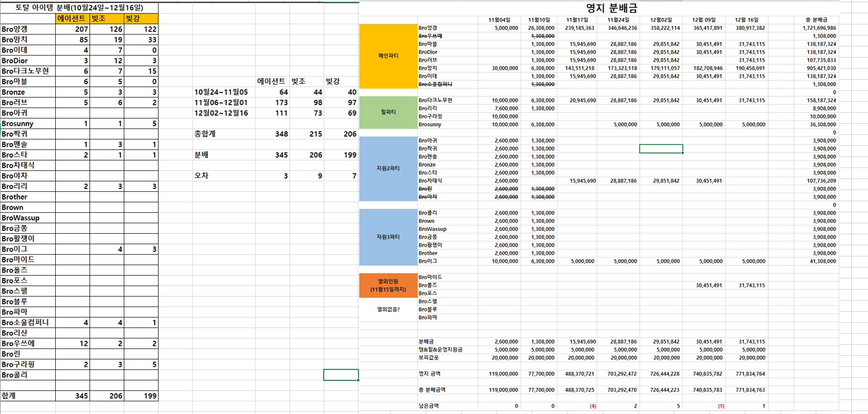This screenshot has height=414, width=868.
Task: Select the 총 분배금 column header
Action: 820,20
